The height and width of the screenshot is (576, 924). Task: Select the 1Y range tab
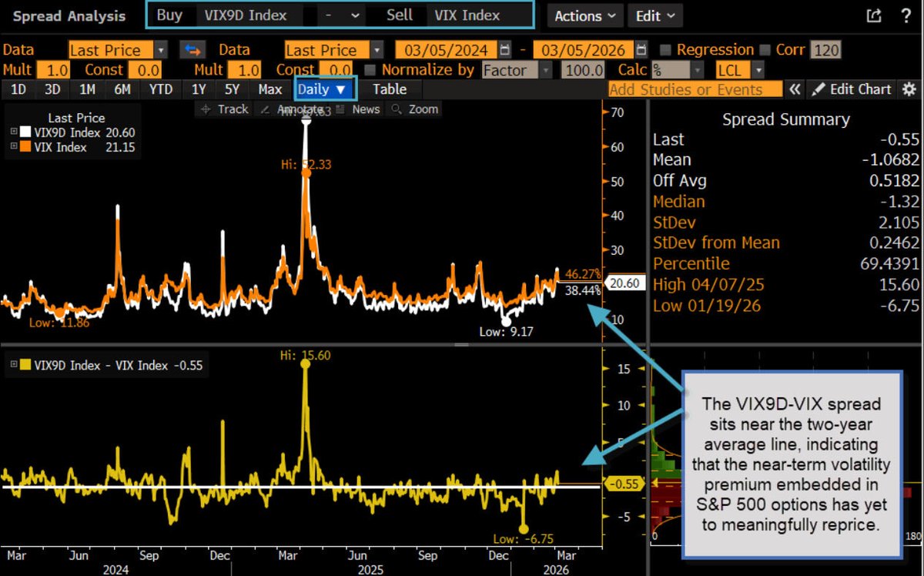click(199, 89)
